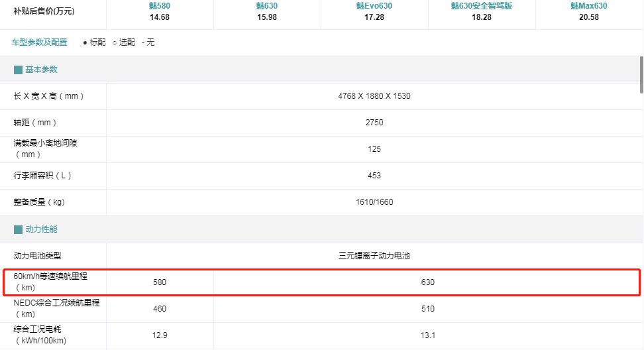The height and width of the screenshot is (350, 644).
Task: Click the 无 legend item
Action: pyautogui.click(x=148, y=42)
